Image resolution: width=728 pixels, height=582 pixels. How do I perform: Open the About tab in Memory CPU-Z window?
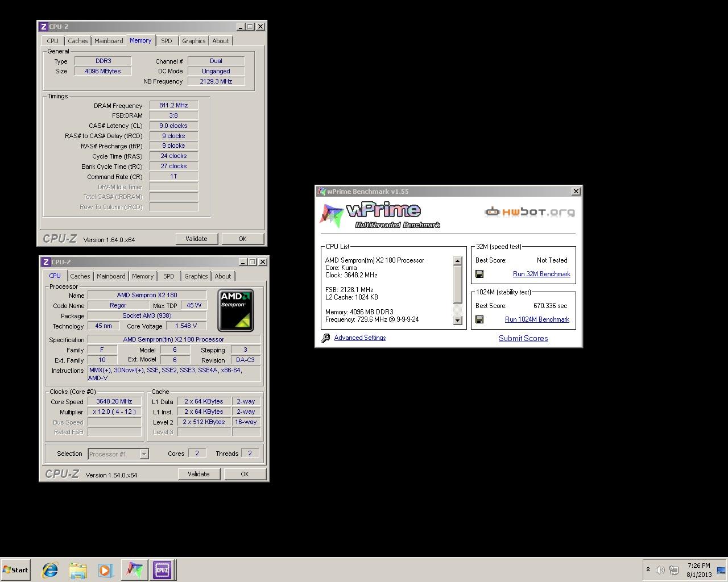click(221, 41)
